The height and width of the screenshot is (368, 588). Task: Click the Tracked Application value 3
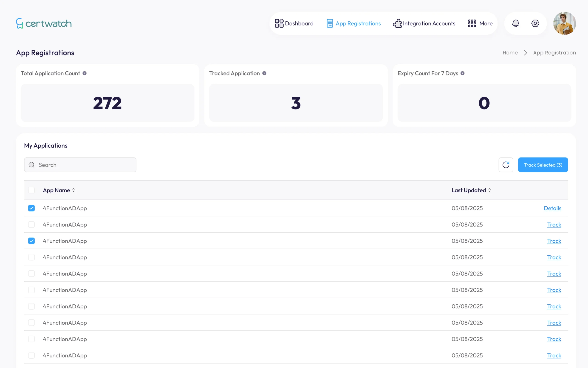pyautogui.click(x=296, y=103)
